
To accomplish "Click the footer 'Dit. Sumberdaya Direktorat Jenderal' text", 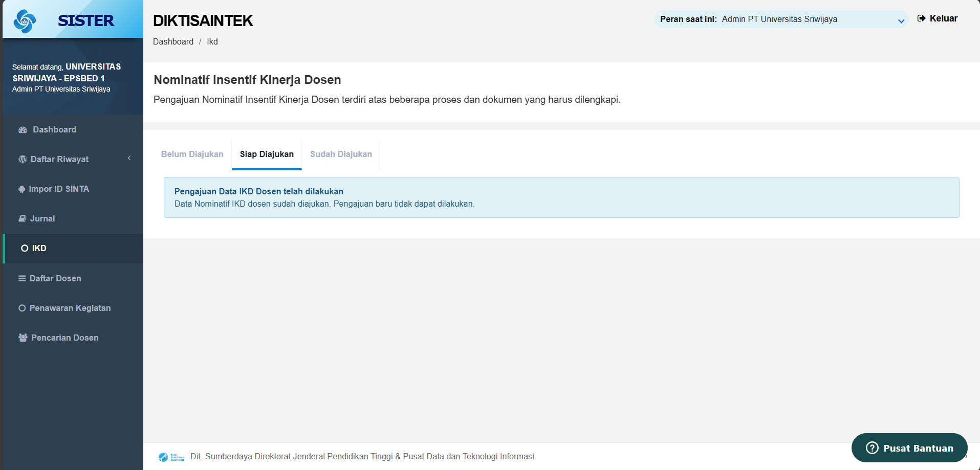I will pyautogui.click(x=362, y=456).
